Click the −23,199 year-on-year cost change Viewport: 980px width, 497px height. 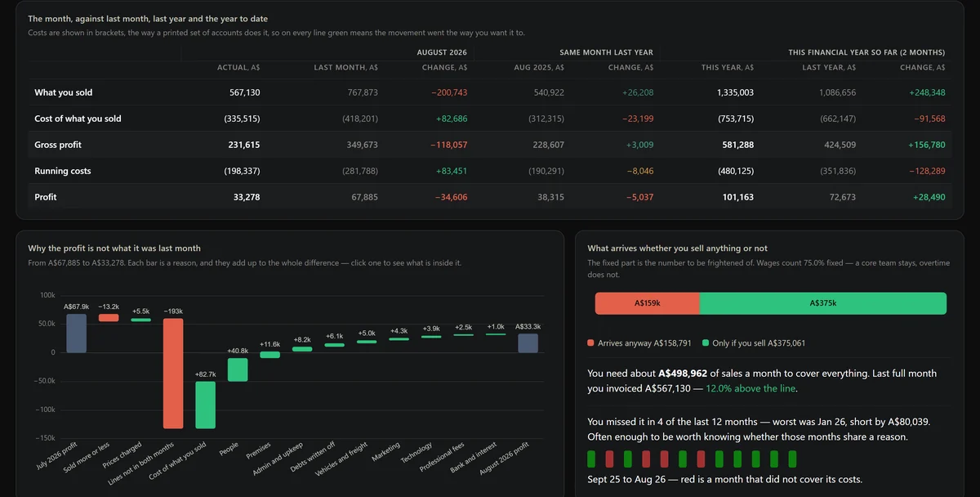click(638, 119)
